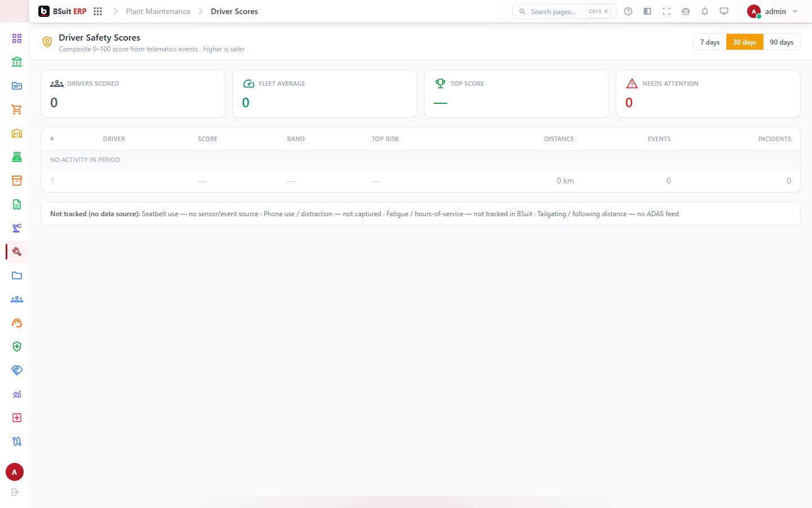This screenshot has height=508, width=812.
Task: Click the Score column header
Action: pos(208,139)
